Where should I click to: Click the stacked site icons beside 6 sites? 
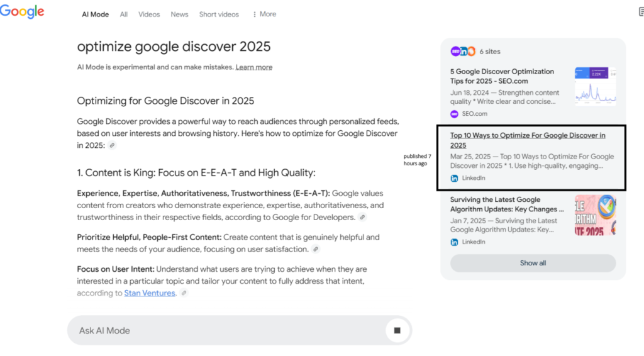[463, 52]
